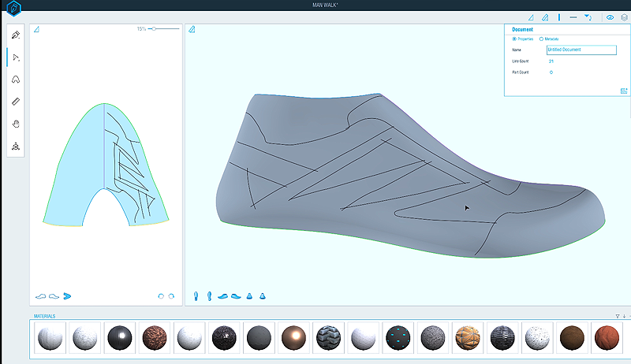
Task: Click the bottom tool in left toolbar
Action: tap(17, 147)
